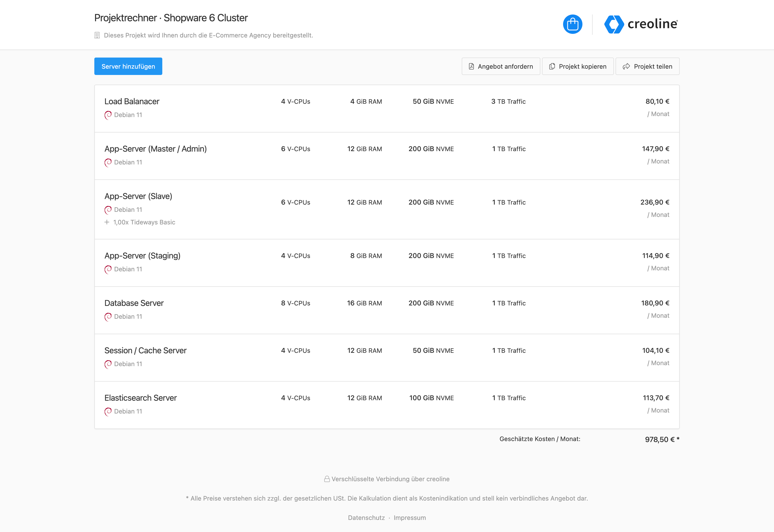Click the 104,10 € monthly price

[656, 350]
